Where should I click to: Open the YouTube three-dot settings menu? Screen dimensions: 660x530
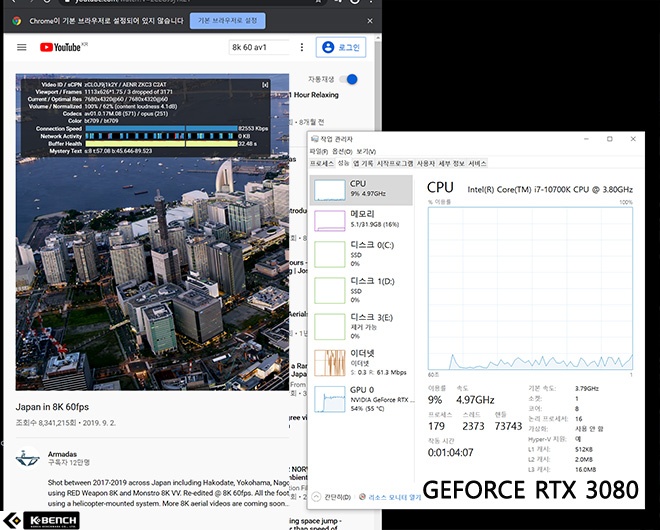[301, 47]
